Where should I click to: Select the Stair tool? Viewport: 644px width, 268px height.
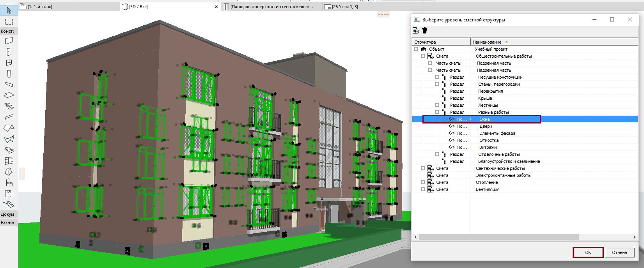(9, 106)
